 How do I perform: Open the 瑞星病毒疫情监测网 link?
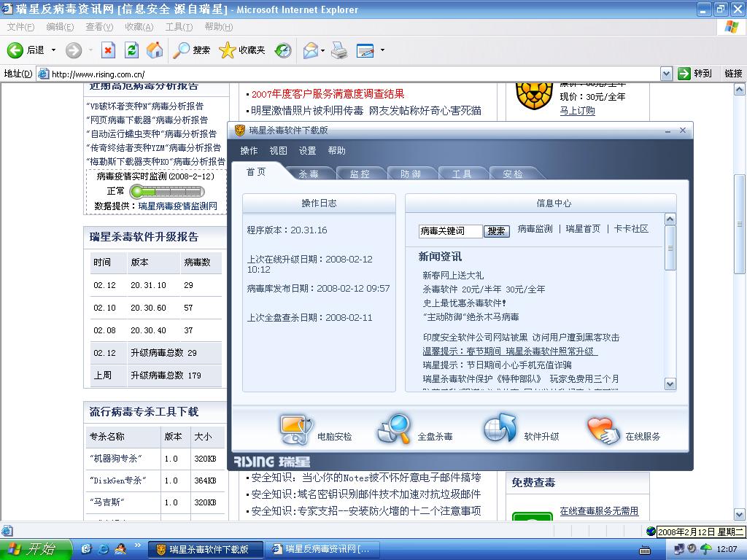pos(178,206)
